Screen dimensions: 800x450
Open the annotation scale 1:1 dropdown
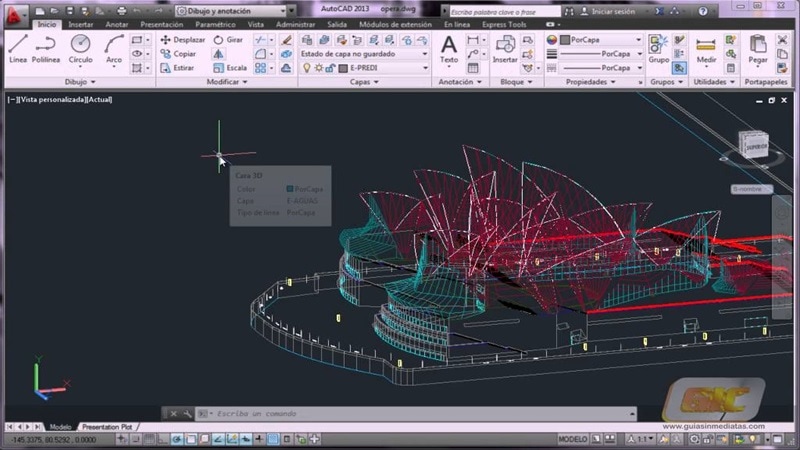point(641,439)
